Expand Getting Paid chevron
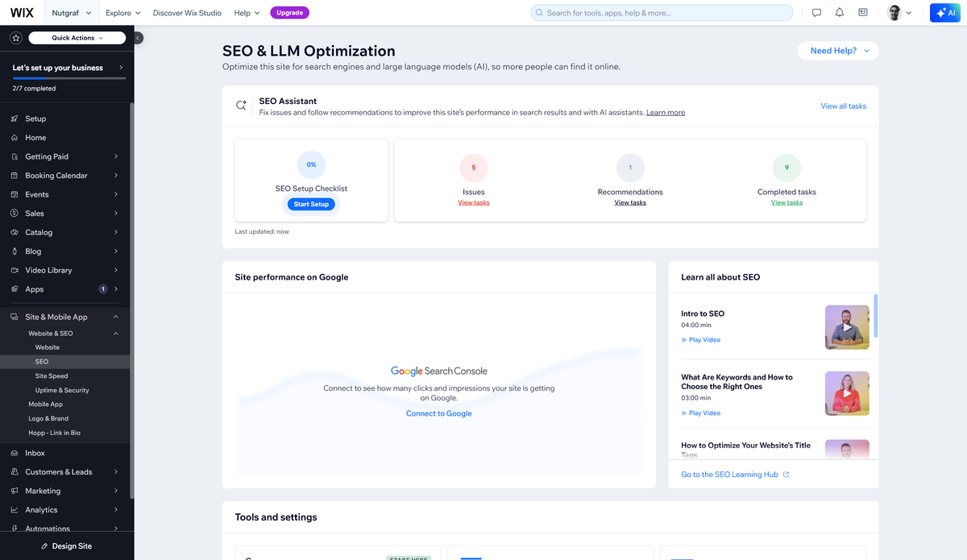 tap(116, 156)
